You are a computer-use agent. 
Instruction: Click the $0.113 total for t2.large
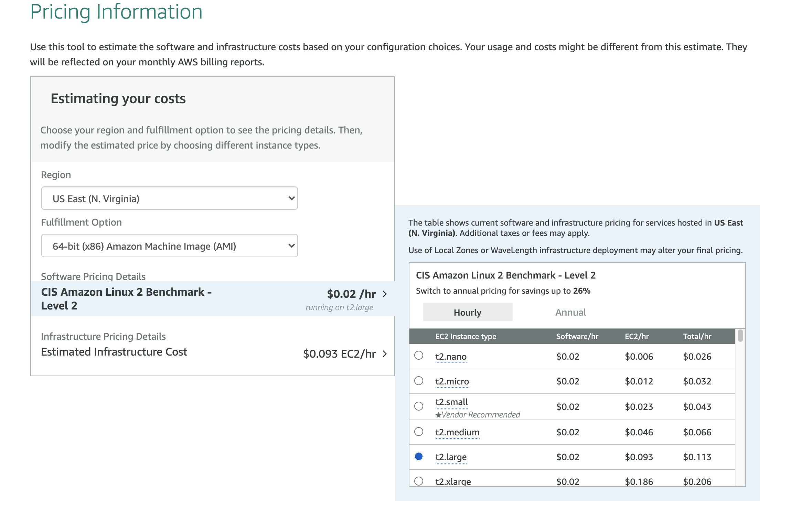pos(697,457)
